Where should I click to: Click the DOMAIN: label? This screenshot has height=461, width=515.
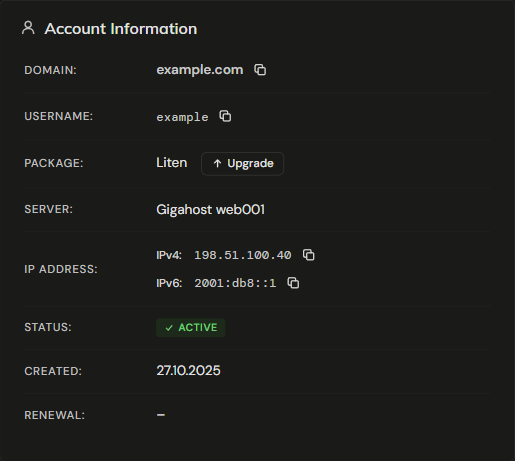point(50,70)
